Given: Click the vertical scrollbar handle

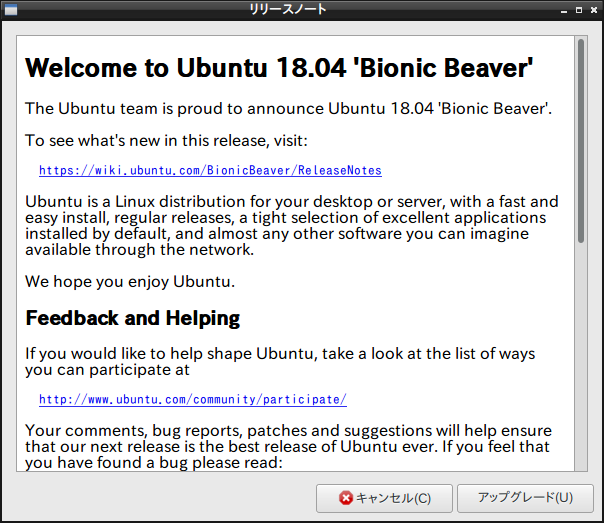Looking at the screenshot, I should 581,141.
